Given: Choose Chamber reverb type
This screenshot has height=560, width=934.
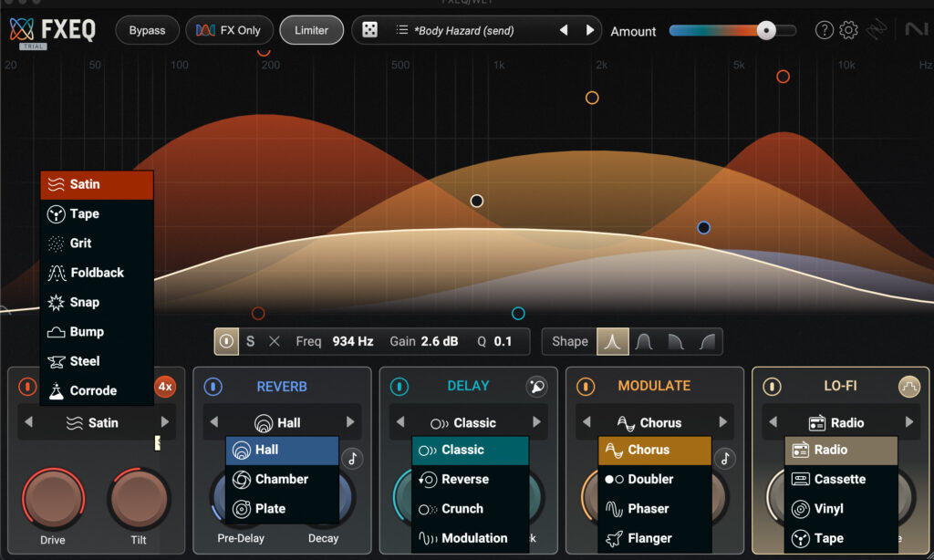Looking at the screenshot, I should point(283,480).
